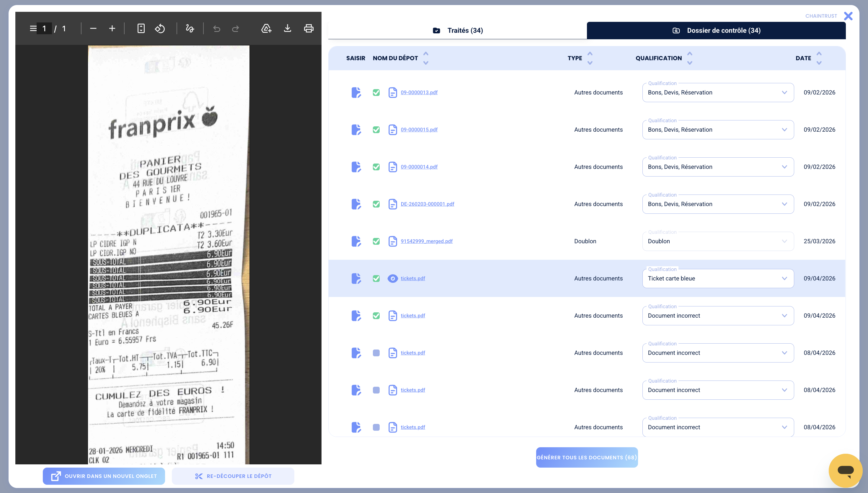Viewport: 868px width, 493px height.
Task: Rotate the PDF counterclockwise
Action: (x=160, y=28)
